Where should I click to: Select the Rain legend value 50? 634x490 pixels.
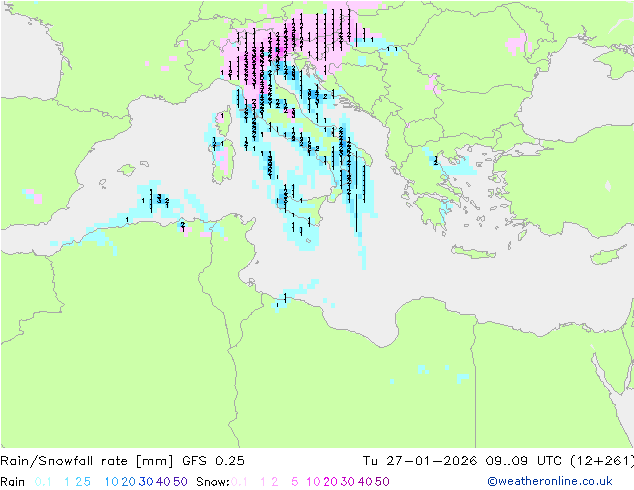point(180,482)
